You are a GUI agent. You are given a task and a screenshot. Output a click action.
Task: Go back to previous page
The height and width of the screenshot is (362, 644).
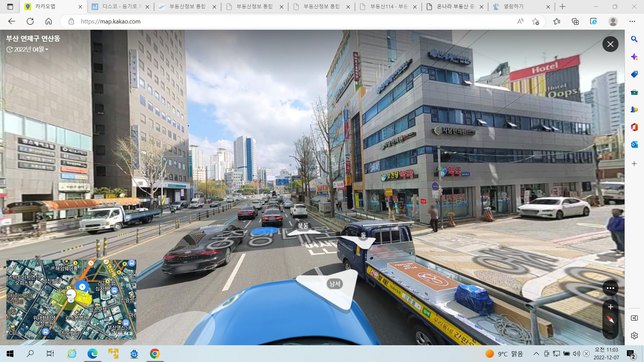click(x=12, y=21)
